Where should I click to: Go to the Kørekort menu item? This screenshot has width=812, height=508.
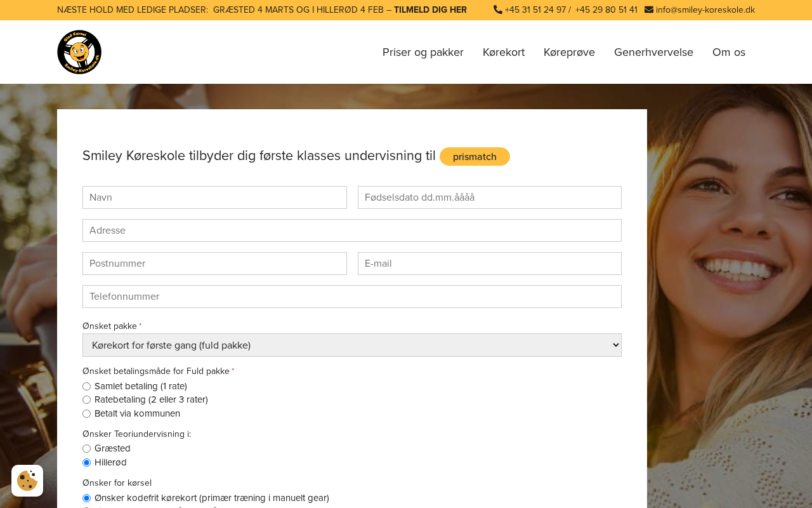coord(504,52)
